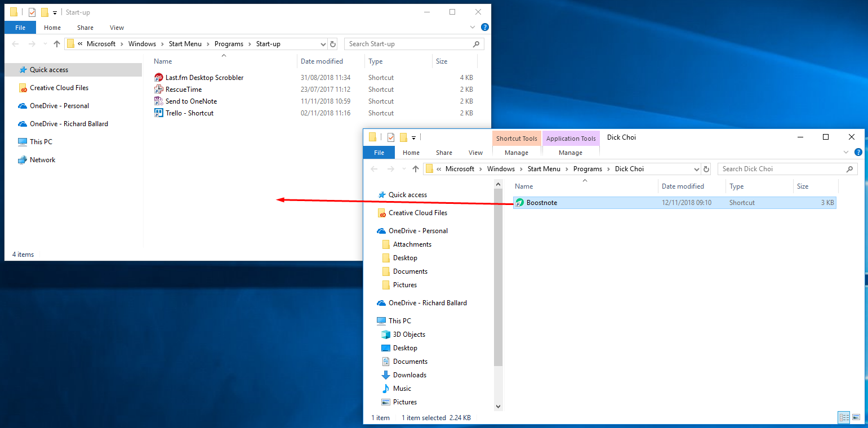The width and height of the screenshot is (868, 428).
Task: Click Up arrow in Start-up window
Action: 56,44
